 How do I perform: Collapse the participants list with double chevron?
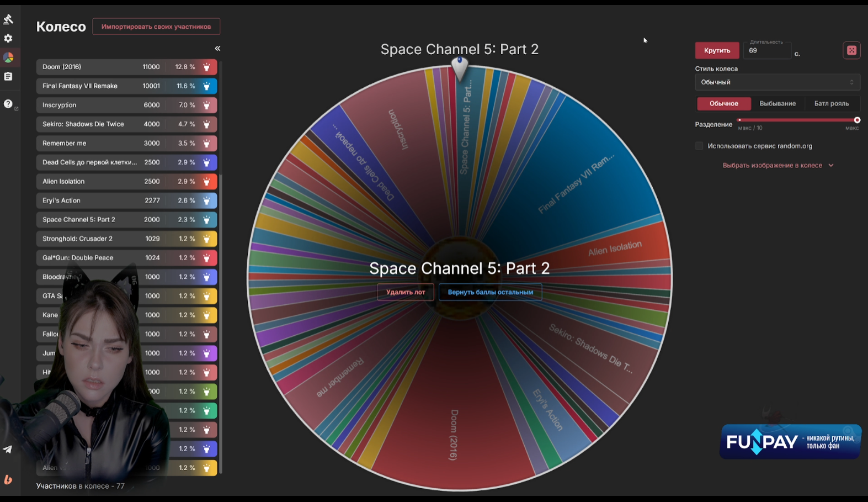pyautogui.click(x=217, y=49)
